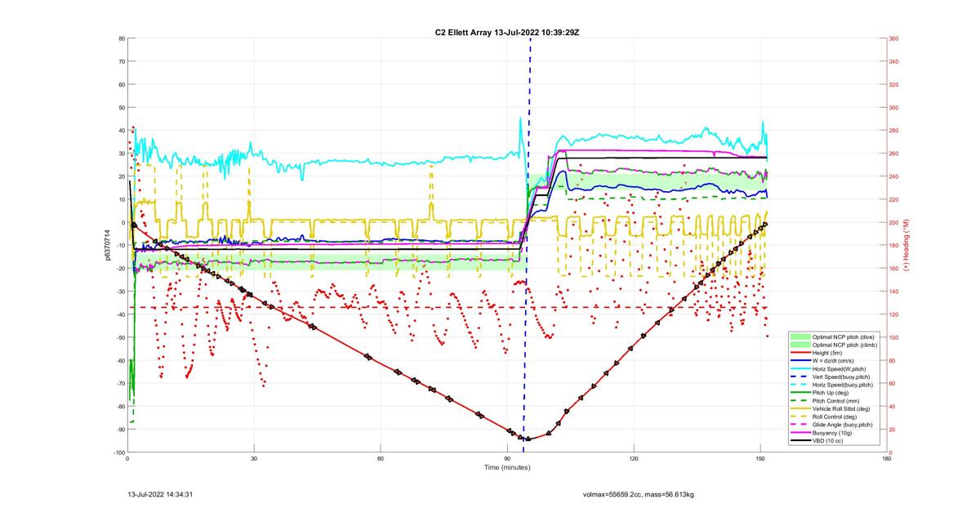Screen dimensions: 980x508
Task: Select the right axis label '(+) Heading (°M)'
Action: [906, 245]
